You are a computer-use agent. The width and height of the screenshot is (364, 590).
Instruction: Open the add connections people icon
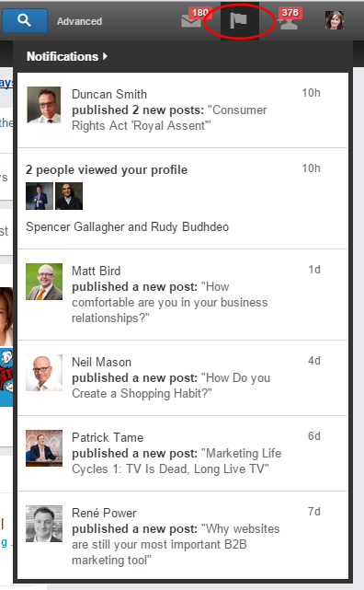[288, 23]
